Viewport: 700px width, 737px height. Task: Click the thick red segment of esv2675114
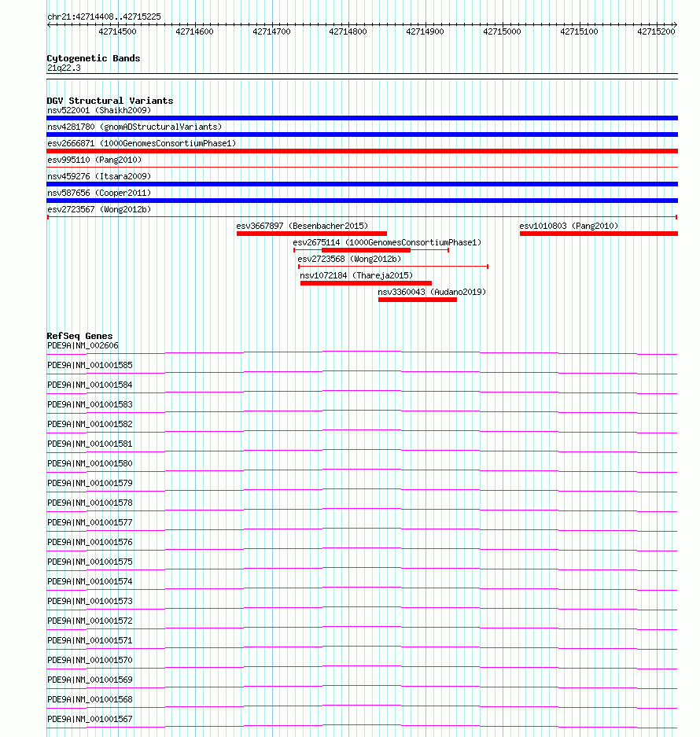[x=367, y=250]
